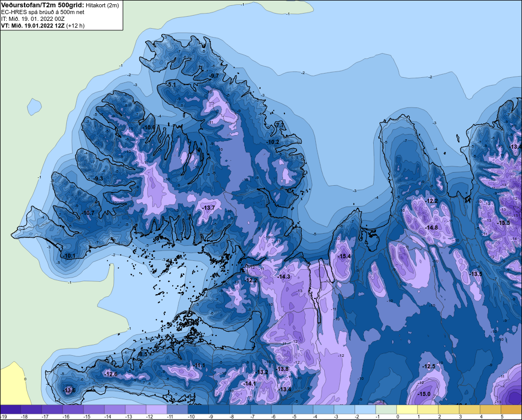Click the -13.6 temperature label
This screenshot has width=522, height=420.
coord(69,390)
